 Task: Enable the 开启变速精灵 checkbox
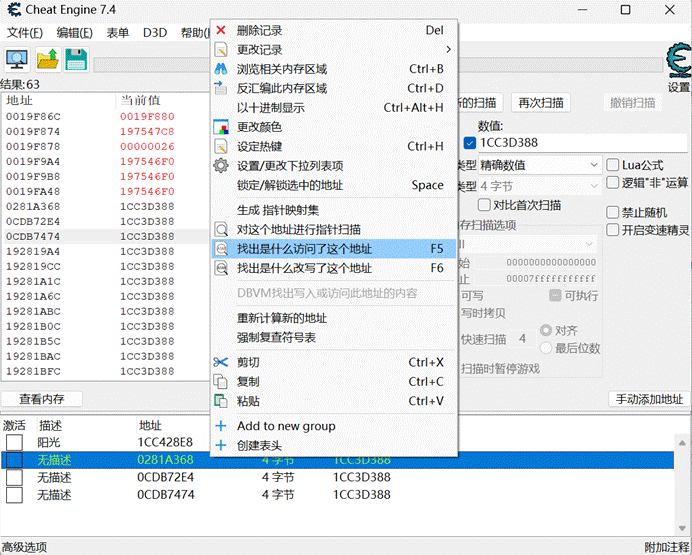[x=613, y=229]
